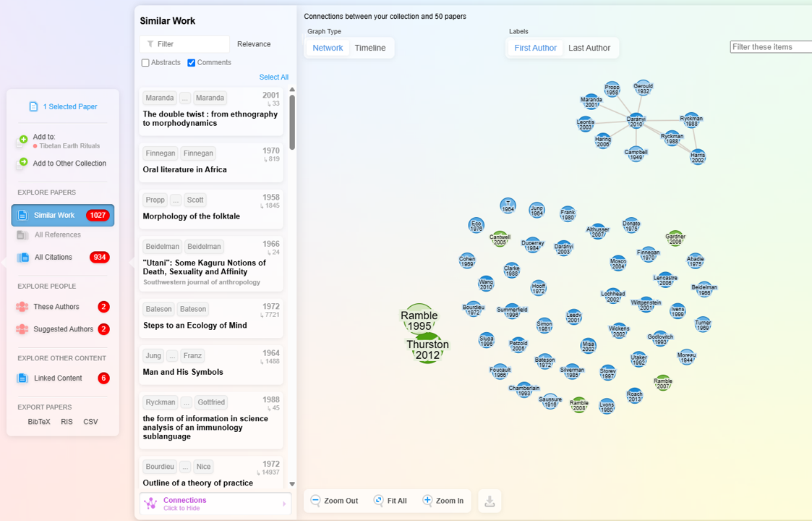Export papers as CSV
This screenshot has height=521, width=812.
(90, 421)
